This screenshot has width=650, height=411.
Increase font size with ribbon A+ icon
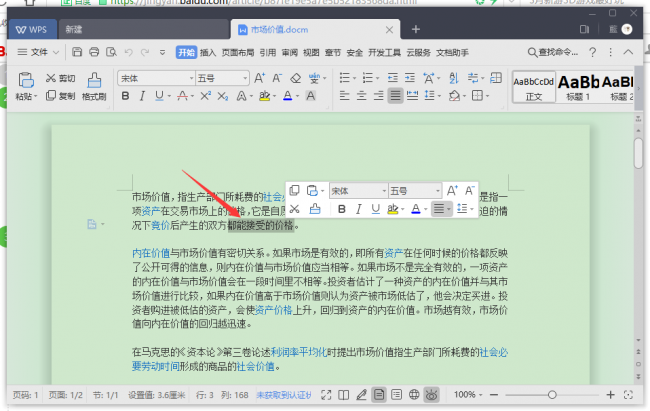pos(260,78)
